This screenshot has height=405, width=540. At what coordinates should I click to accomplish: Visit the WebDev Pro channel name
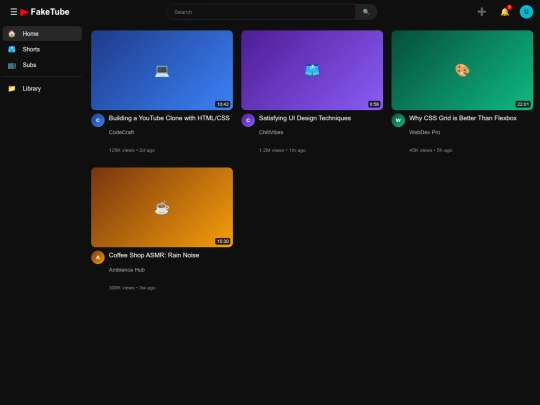424,132
